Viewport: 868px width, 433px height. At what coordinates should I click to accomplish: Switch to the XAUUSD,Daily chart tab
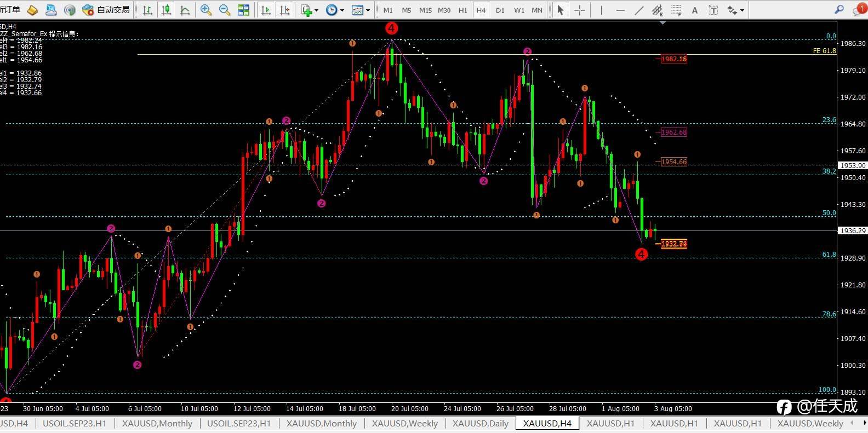[480, 423]
